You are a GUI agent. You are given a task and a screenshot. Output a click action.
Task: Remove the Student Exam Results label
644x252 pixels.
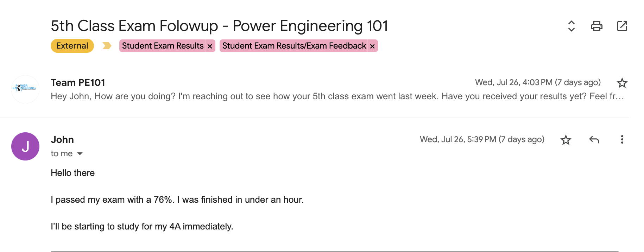click(210, 46)
